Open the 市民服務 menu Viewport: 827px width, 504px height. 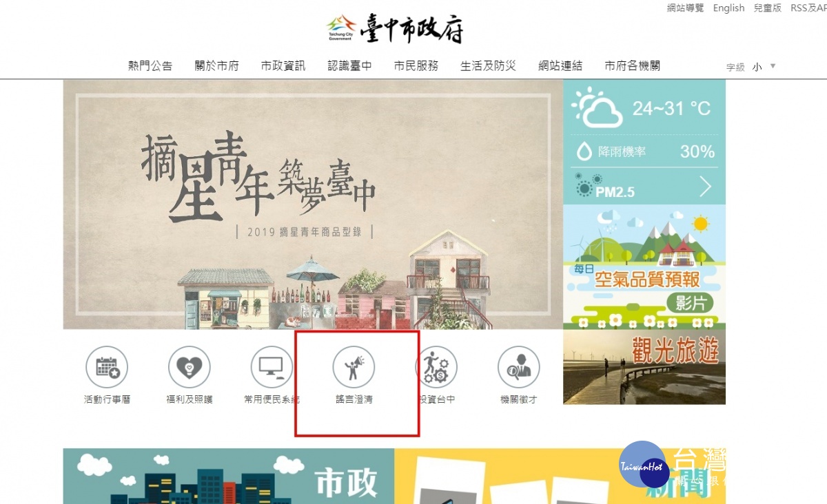tap(416, 66)
